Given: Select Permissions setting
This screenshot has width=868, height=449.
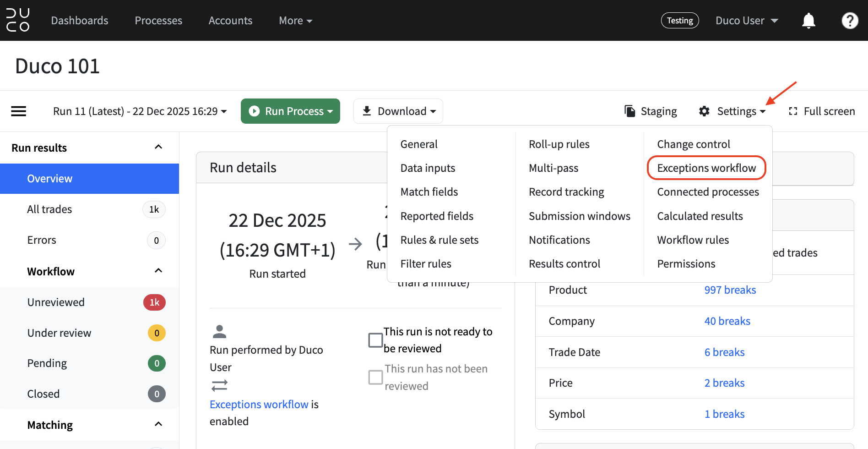Looking at the screenshot, I should 686,264.
